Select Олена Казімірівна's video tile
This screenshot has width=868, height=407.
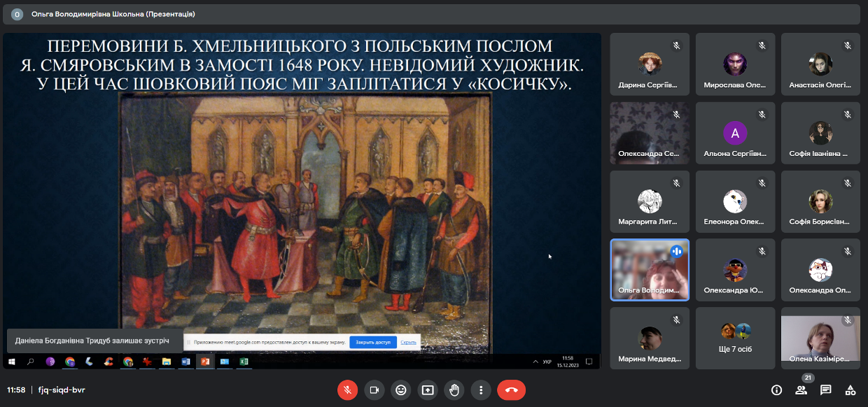click(820, 338)
